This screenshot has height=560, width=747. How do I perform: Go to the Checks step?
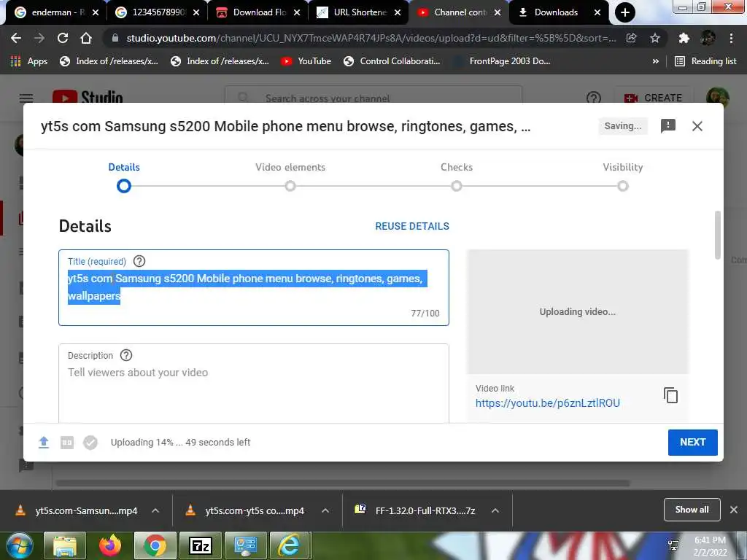tap(457, 176)
